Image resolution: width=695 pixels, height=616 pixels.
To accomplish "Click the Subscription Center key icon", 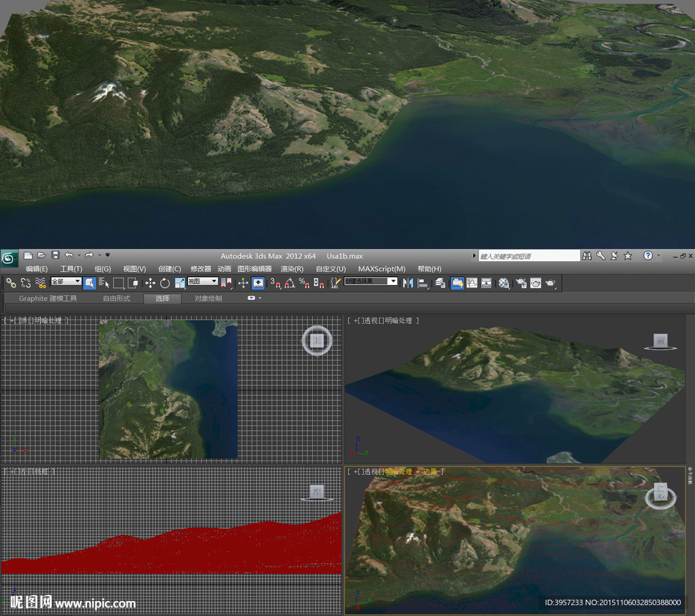I will 601,256.
